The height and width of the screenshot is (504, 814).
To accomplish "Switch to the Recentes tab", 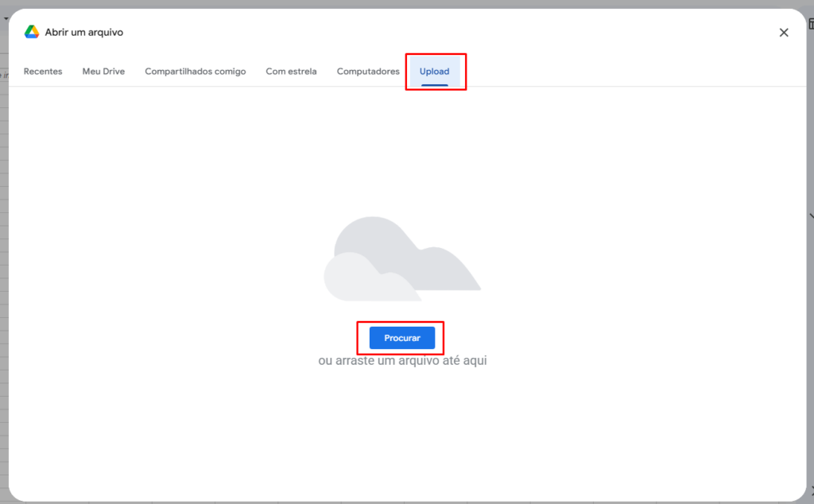I will point(43,72).
